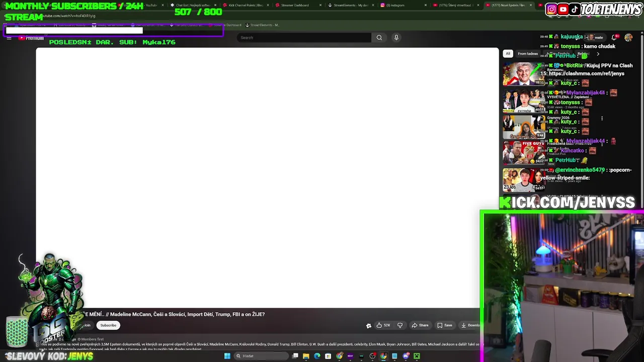The width and height of the screenshot is (644, 362).
Task: Click the Join channel button
Action: 87,325
